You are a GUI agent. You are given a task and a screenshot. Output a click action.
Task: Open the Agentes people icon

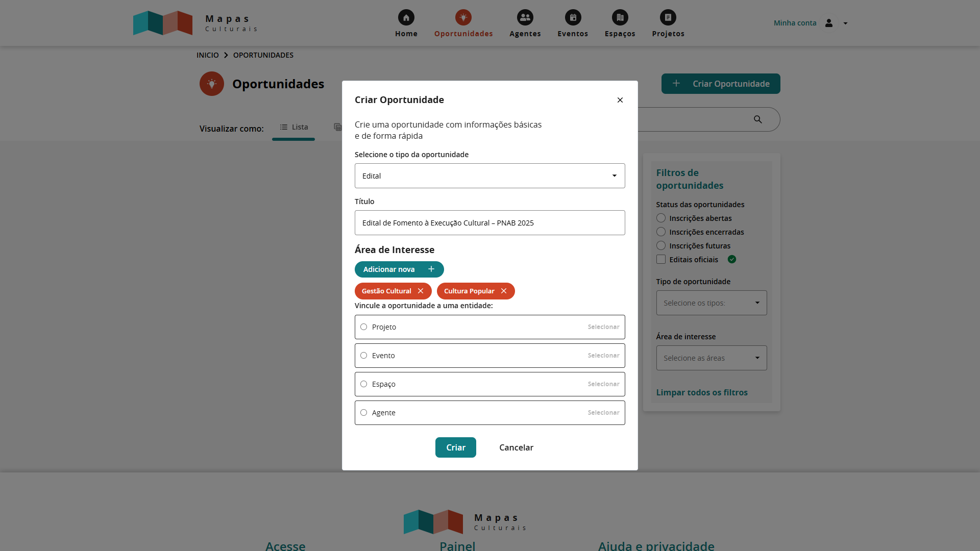525,17
